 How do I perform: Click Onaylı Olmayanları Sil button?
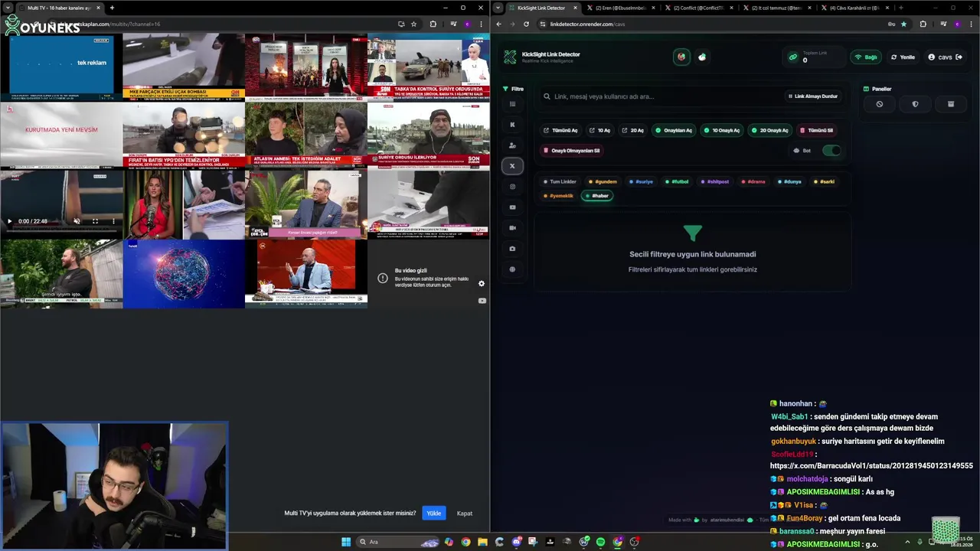coord(571,151)
